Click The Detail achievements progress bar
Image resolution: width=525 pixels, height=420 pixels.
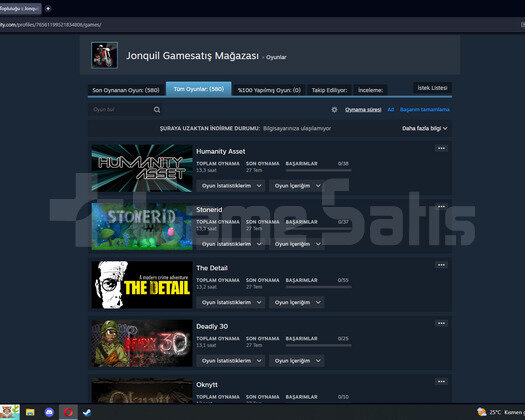point(318,287)
